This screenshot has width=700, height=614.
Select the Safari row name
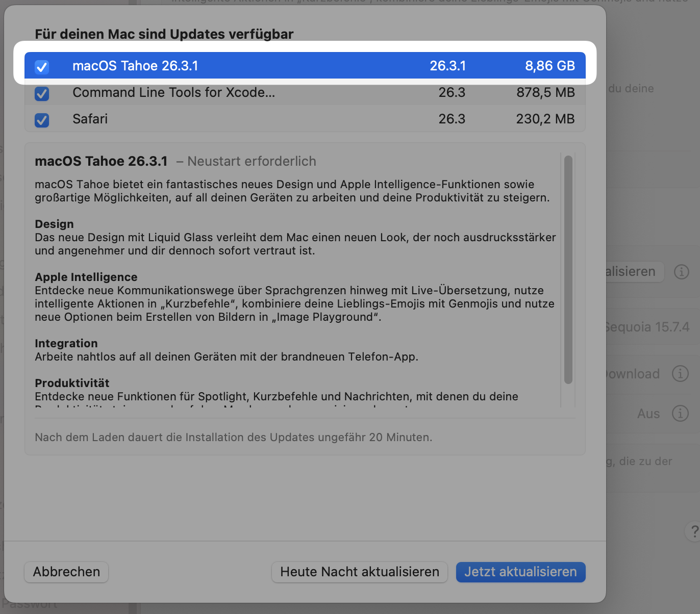click(x=90, y=119)
